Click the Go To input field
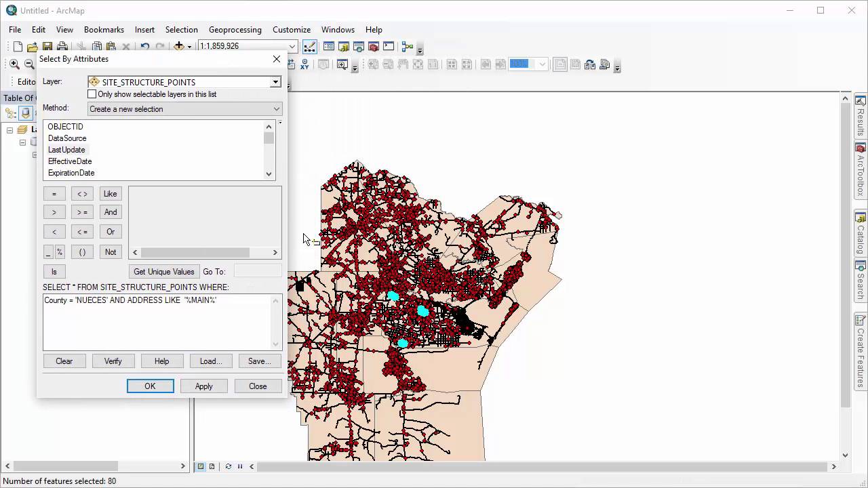This screenshot has width=868, height=488. [x=258, y=272]
